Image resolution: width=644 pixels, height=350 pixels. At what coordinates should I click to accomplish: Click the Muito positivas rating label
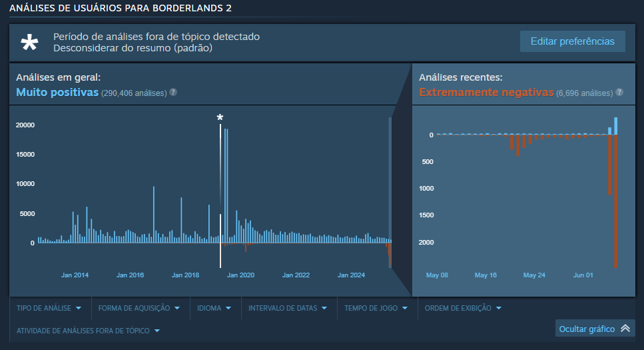(57, 92)
